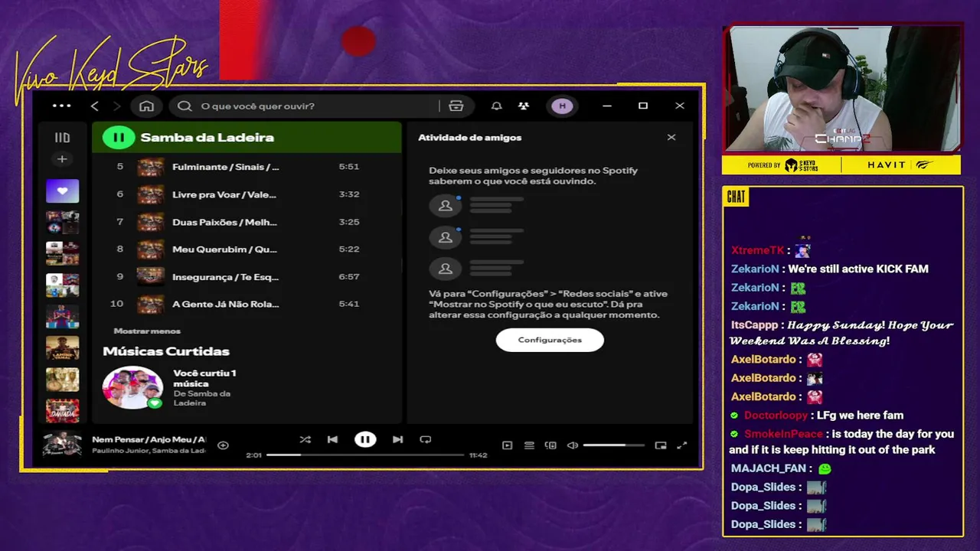Open the song title 'Nem Pensar / Anjo Meu'
The image size is (980, 551).
click(x=149, y=439)
